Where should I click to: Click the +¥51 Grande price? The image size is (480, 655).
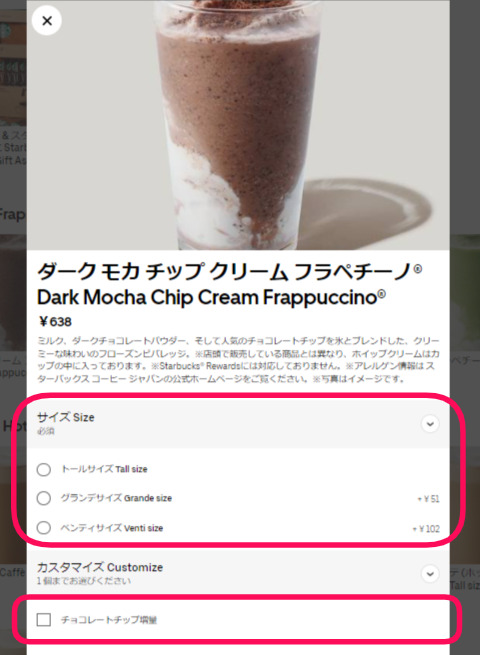tap(428, 499)
